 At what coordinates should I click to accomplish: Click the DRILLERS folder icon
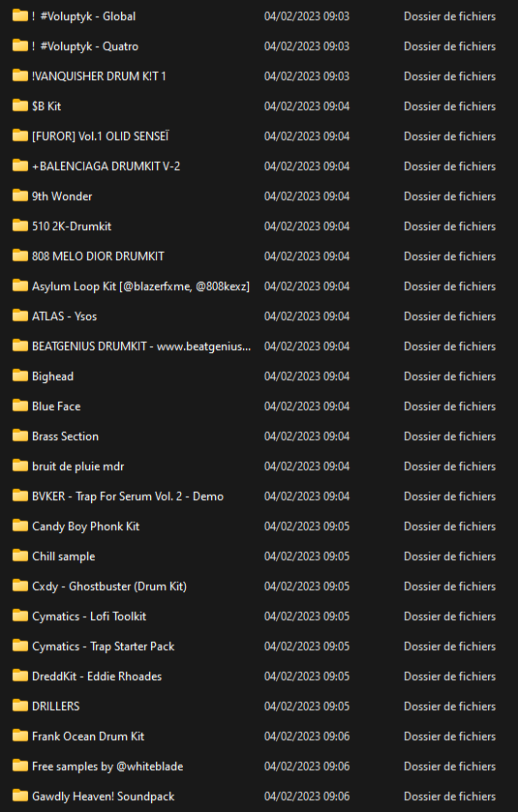[x=20, y=707]
